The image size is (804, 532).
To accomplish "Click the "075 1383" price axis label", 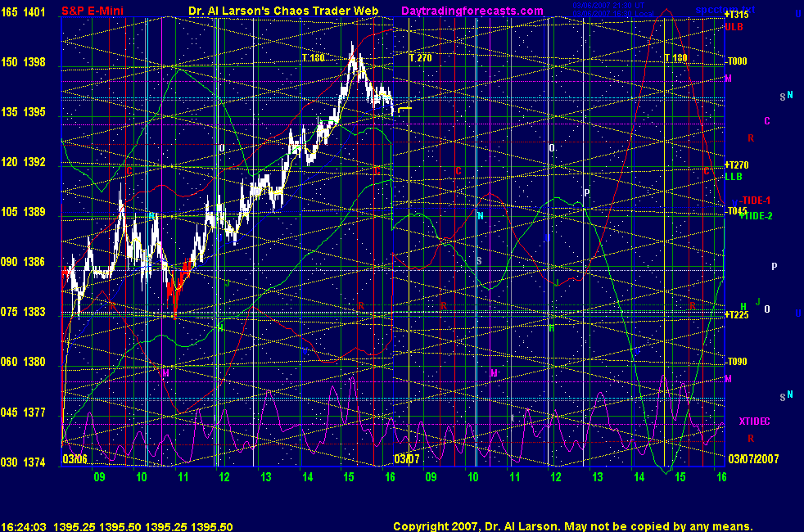I will 23,312.
